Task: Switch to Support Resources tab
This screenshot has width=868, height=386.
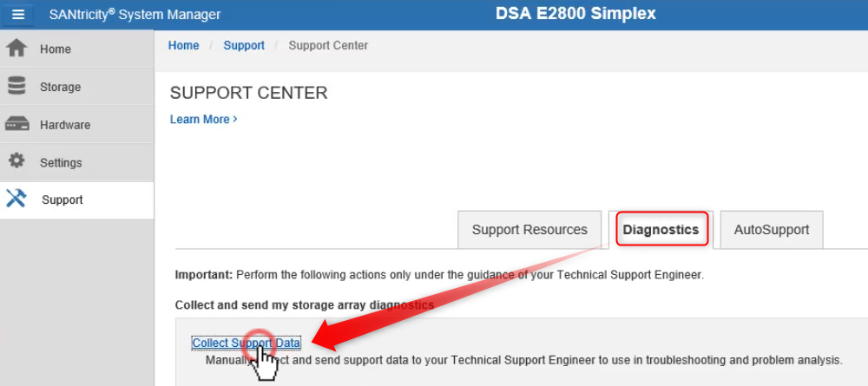Action: pos(529,230)
